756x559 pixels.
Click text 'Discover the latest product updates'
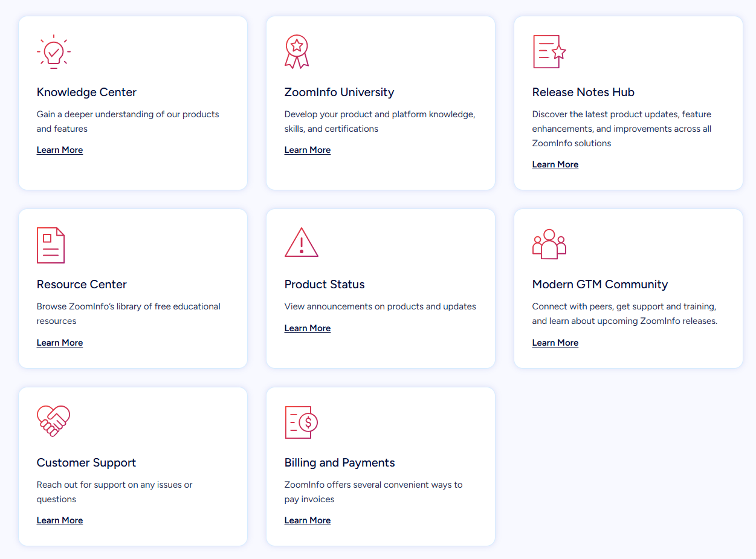pyautogui.click(x=606, y=114)
